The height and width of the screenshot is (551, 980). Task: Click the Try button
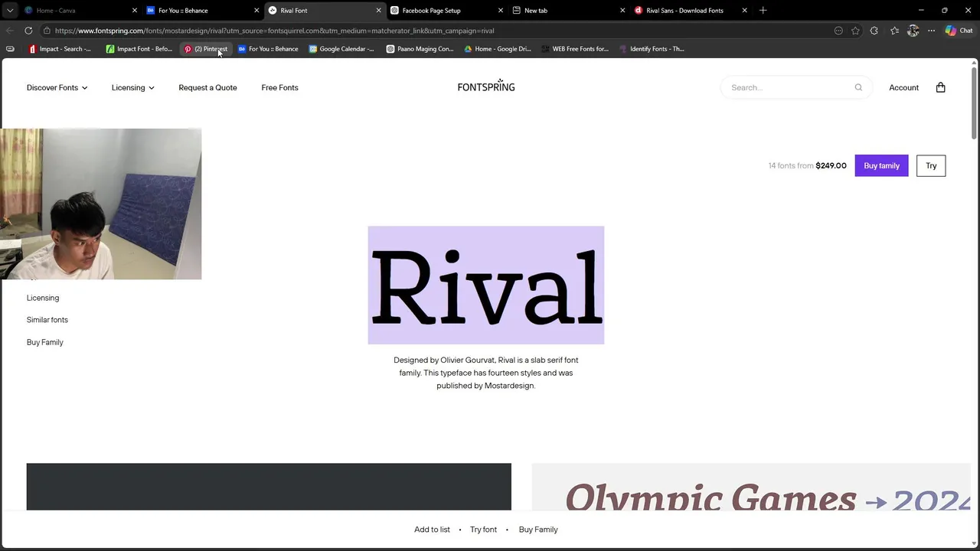(x=931, y=165)
